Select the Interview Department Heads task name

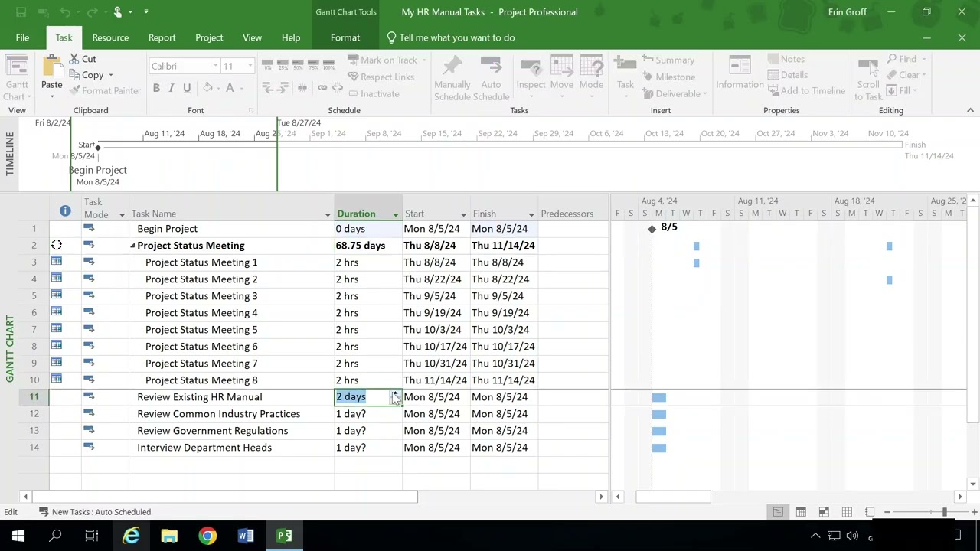[204, 448]
